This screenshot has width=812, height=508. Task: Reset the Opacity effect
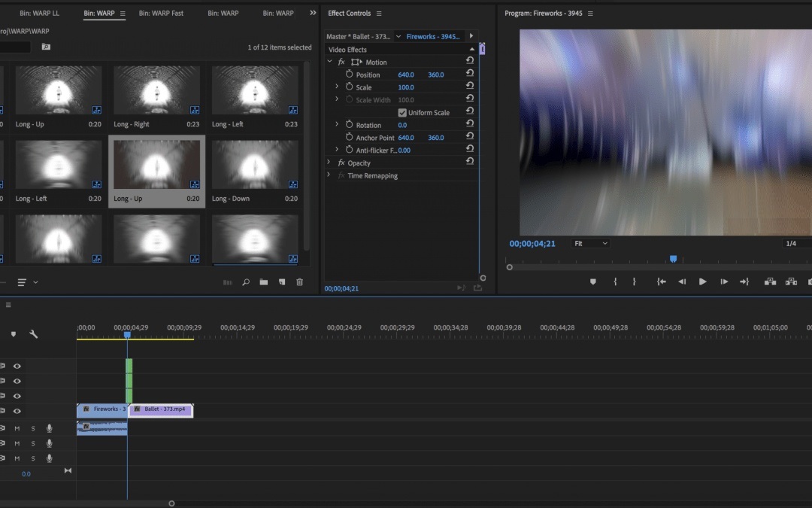coord(470,162)
